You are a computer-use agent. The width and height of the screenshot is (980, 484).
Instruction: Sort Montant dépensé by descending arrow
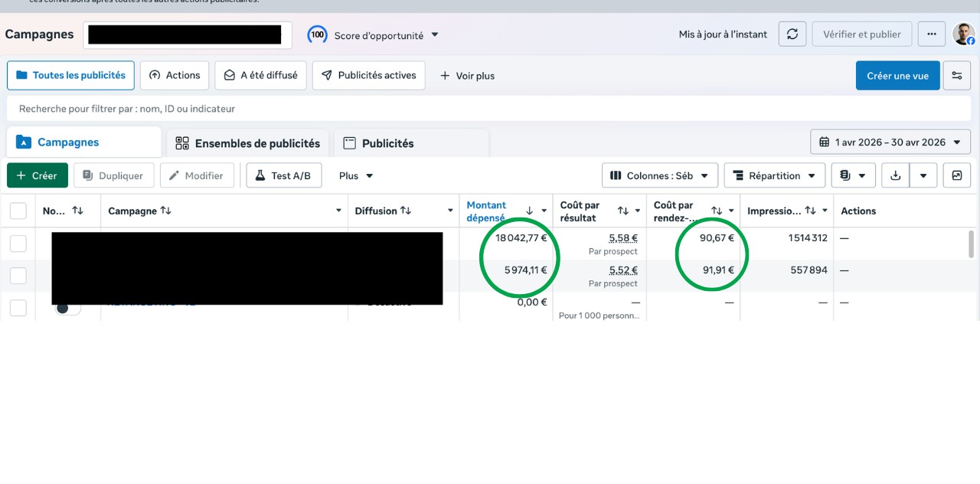529,211
